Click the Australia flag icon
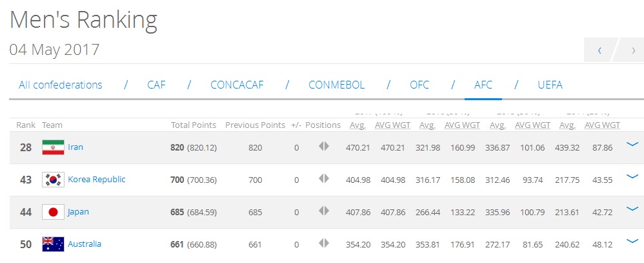644x263 pixels. 53,244
